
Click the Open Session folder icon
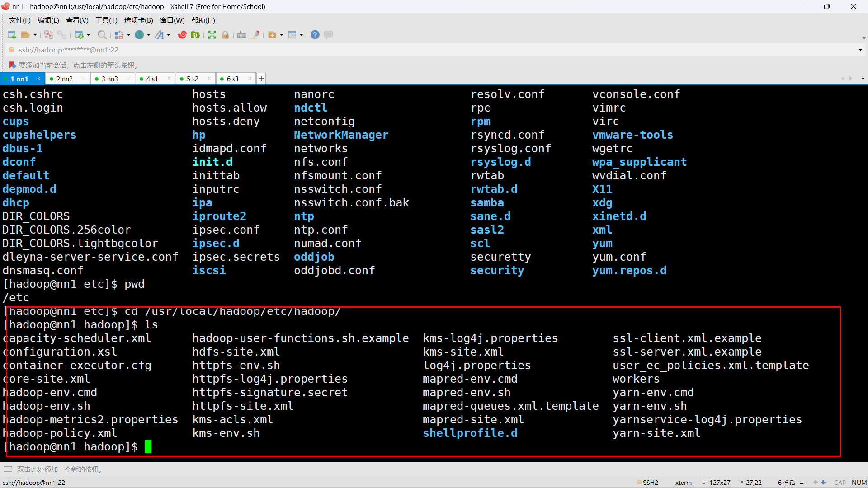25,35
